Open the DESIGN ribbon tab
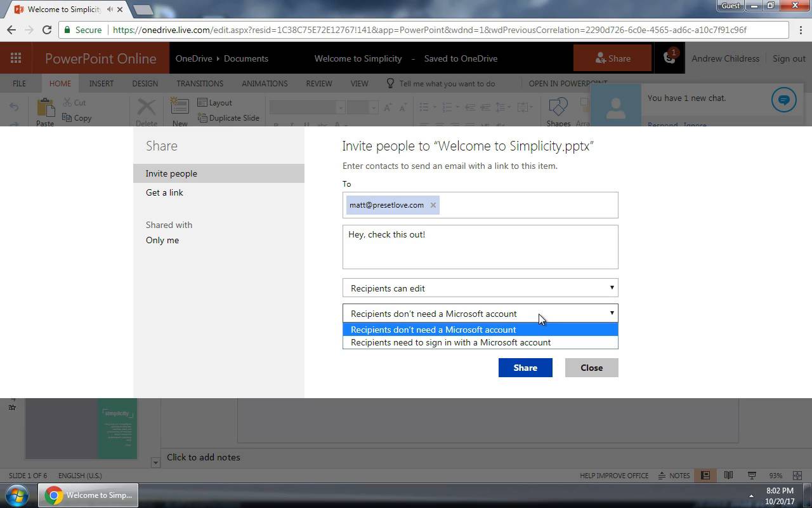Viewport: 812px width, 508px height. pyautogui.click(x=145, y=83)
